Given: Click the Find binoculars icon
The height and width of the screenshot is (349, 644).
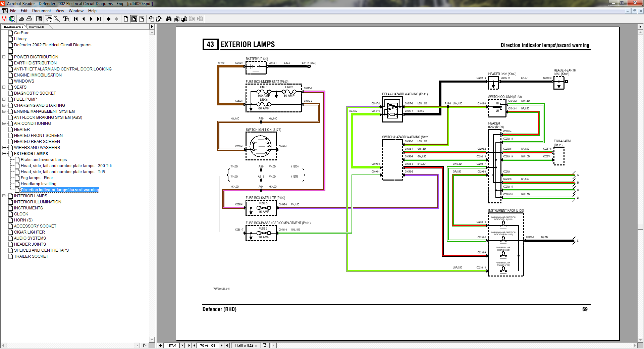Looking at the screenshot, I should point(169,19).
